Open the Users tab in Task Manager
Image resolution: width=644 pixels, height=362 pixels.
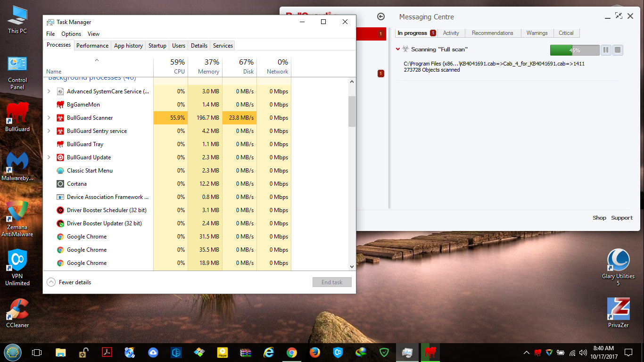click(179, 46)
